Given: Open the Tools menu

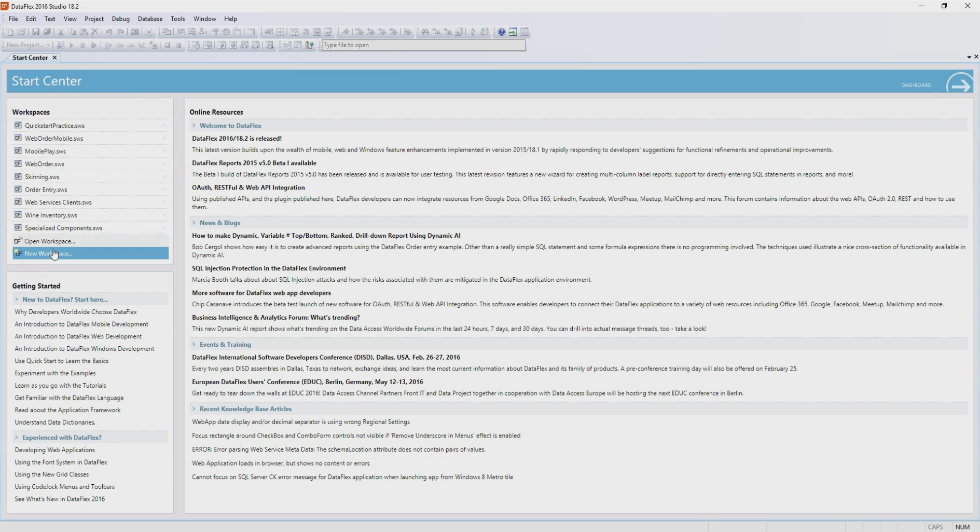Looking at the screenshot, I should point(177,19).
